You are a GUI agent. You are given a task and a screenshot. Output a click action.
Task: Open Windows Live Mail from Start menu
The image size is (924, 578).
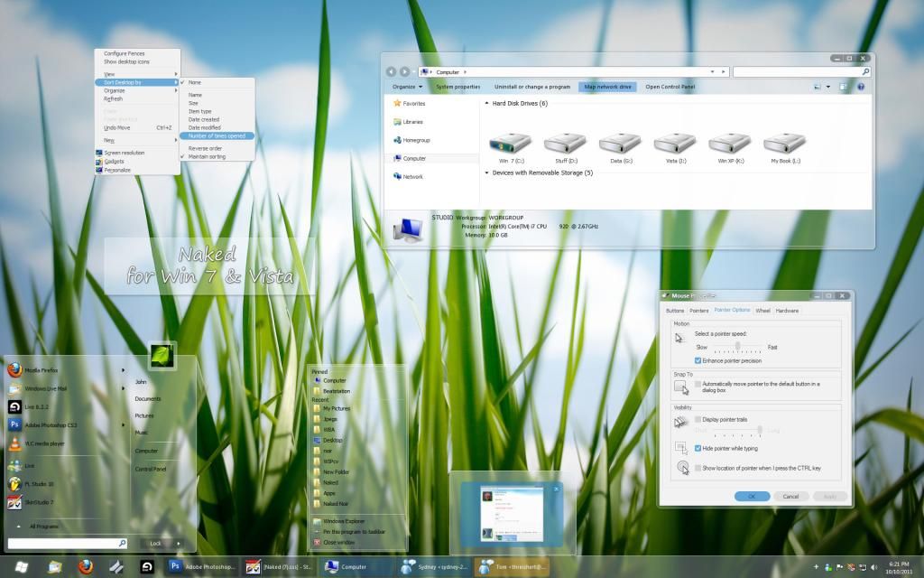click(38, 388)
